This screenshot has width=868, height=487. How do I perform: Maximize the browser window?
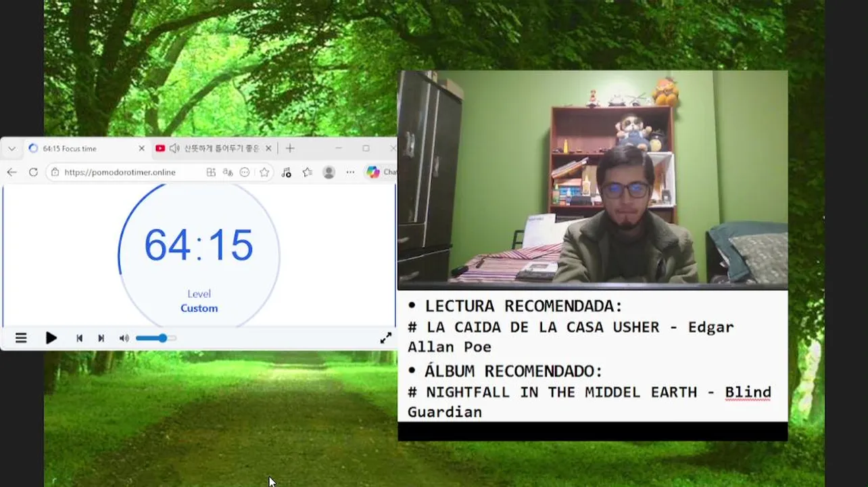point(366,148)
